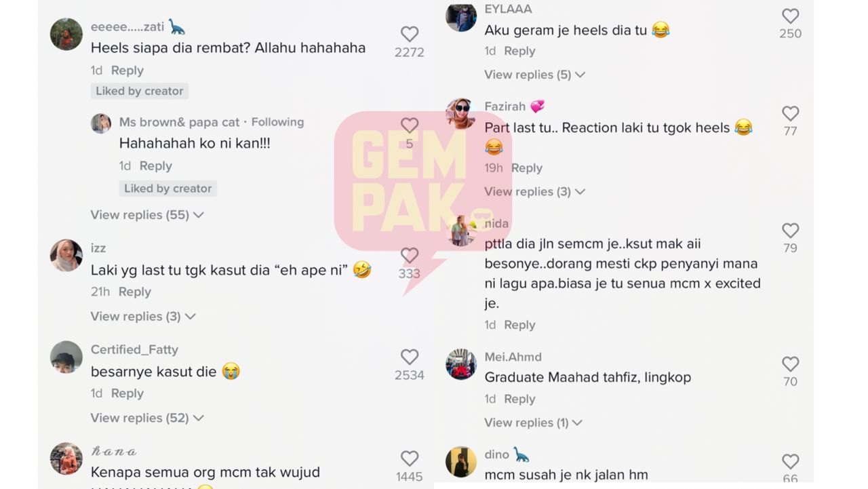Screen dimensions: 868x489
Task: Like Mei.Ahmd's Graduate Maahad tahfiz comment
Action: point(790,364)
